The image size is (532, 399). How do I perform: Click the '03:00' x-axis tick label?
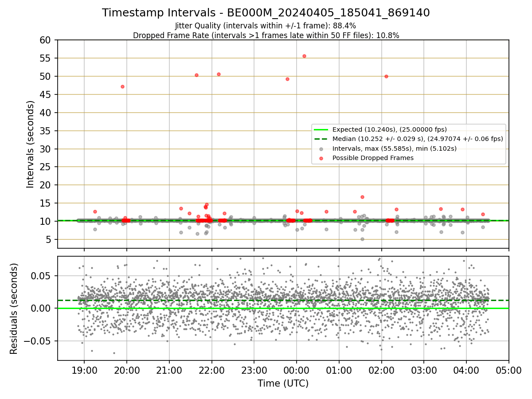[x=424, y=371]
